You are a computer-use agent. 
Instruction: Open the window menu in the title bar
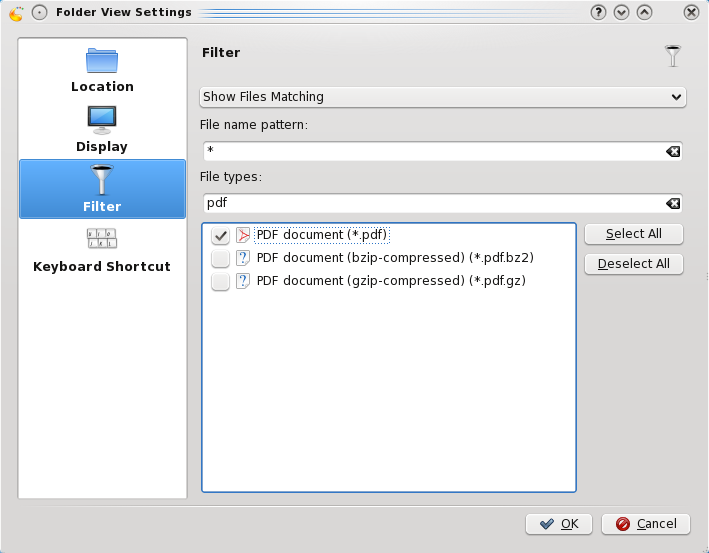[15, 13]
